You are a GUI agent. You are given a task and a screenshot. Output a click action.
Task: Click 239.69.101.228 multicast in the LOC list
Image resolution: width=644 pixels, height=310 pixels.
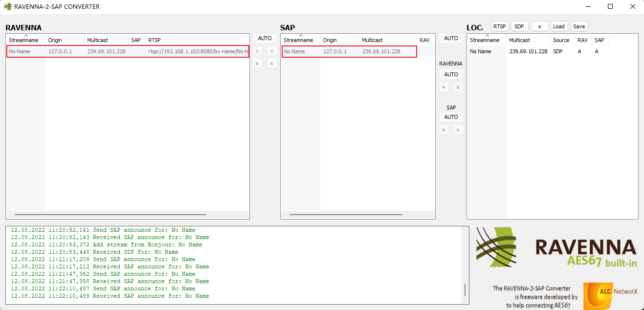click(529, 51)
